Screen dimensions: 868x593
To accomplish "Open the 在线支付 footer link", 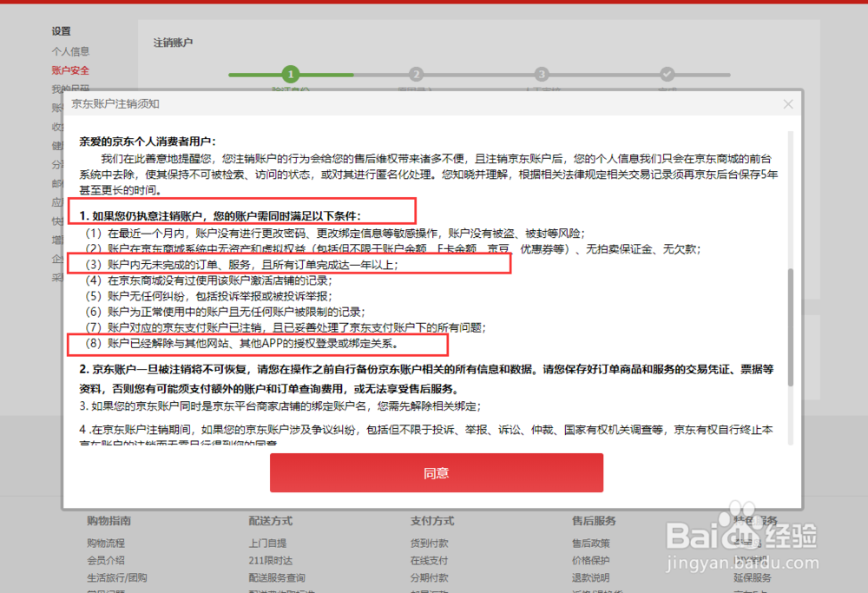I will click(429, 560).
